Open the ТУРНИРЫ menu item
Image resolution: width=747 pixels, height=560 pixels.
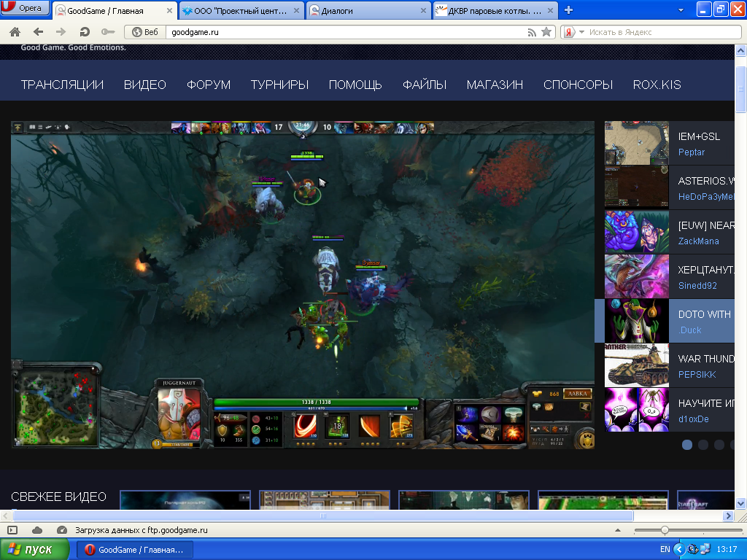pos(279,85)
